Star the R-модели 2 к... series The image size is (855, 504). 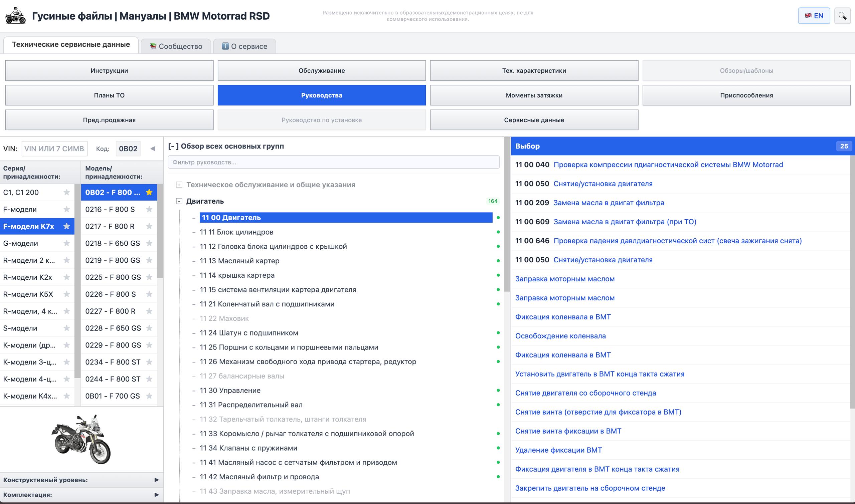click(x=66, y=260)
